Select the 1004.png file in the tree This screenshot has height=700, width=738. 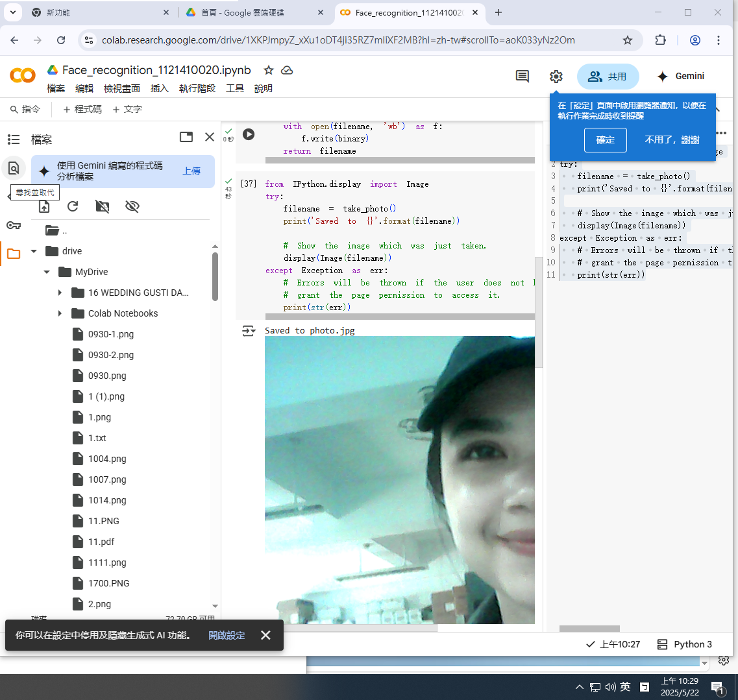(x=107, y=459)
